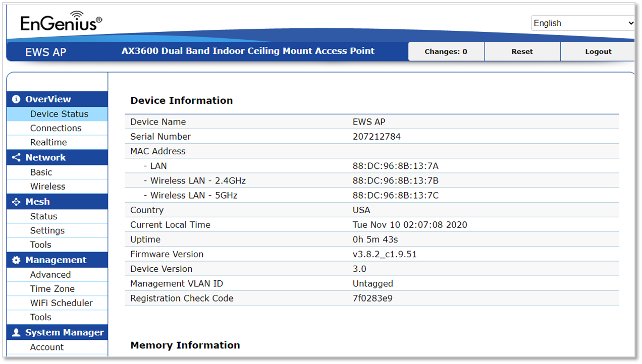
Task: Click the OverView info icon
Action: pyautogui.click(x=16, y=99)
